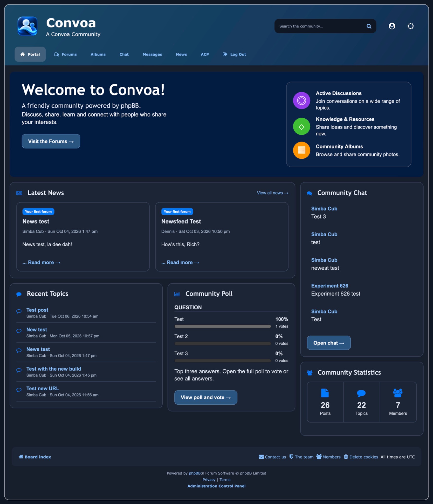The width and height of the screenshot is (433, 504).
Task: Open the New test topic
Action: (37, 330)
